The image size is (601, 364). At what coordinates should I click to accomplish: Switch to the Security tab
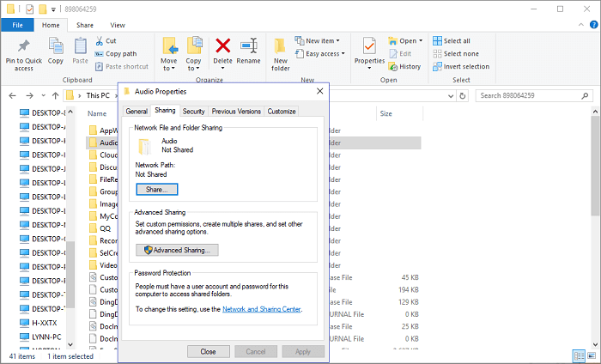click(x=193, y=111)
